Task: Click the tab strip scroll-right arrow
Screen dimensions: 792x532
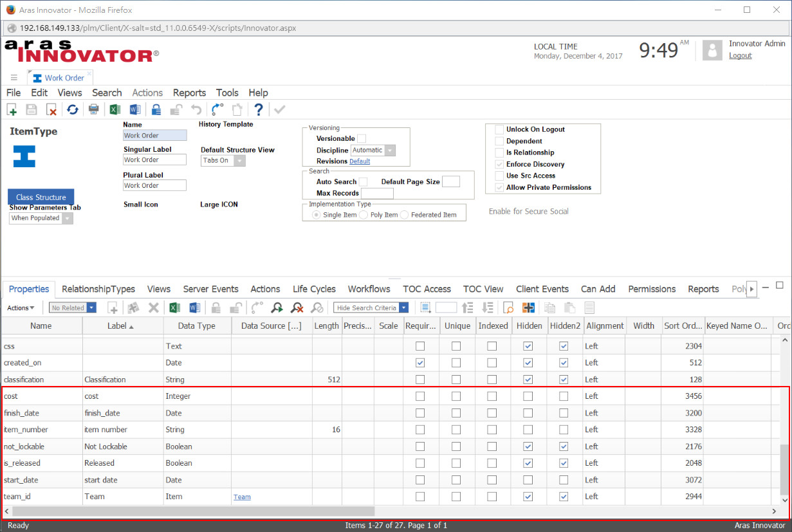Action: [x=751, y=289]
